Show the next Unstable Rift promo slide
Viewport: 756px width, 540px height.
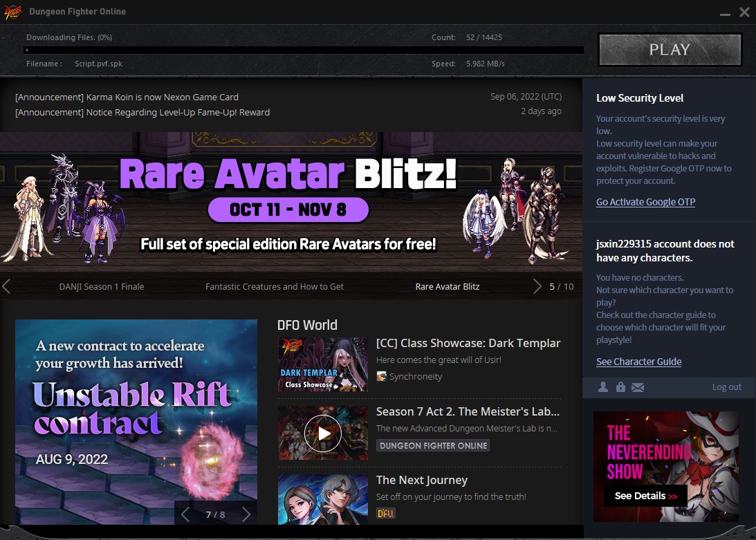246,514
